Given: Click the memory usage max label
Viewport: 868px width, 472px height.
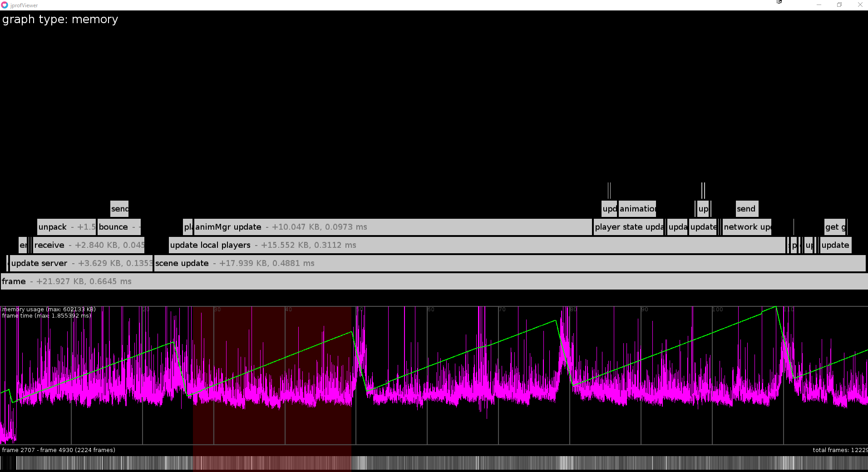Looking at the screenshot, I should [x=49, y=310].
